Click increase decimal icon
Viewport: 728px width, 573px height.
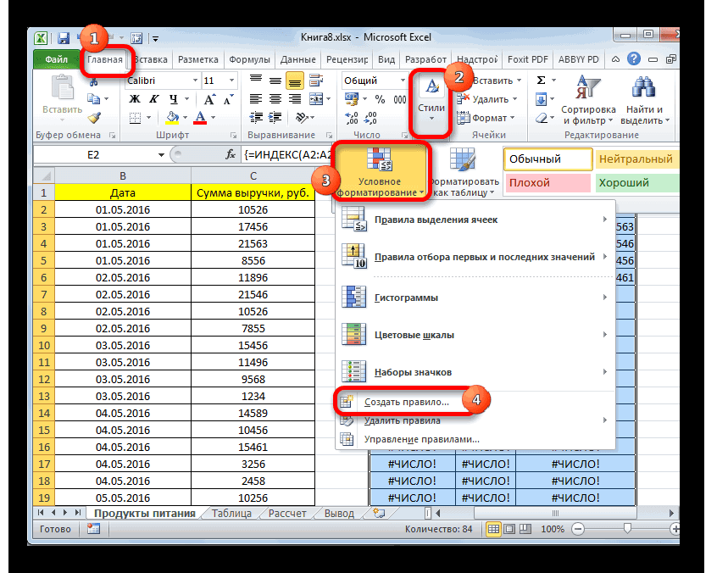352,118
